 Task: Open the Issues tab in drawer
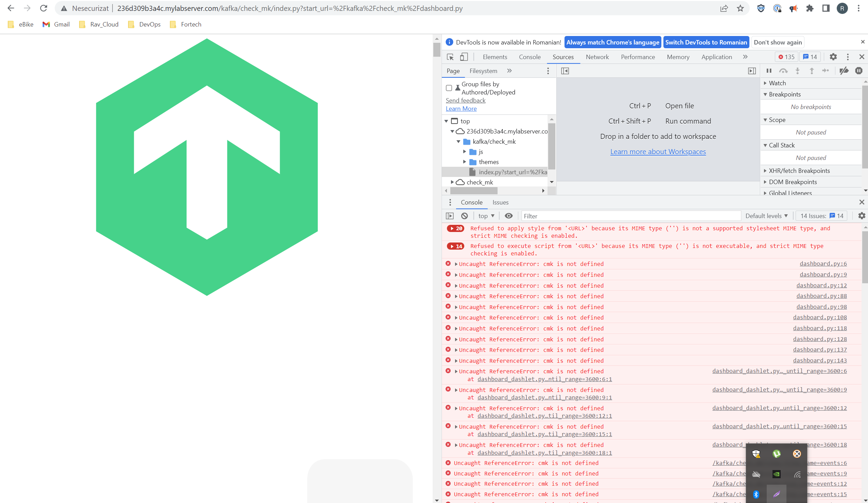click(x=500, y=202)
